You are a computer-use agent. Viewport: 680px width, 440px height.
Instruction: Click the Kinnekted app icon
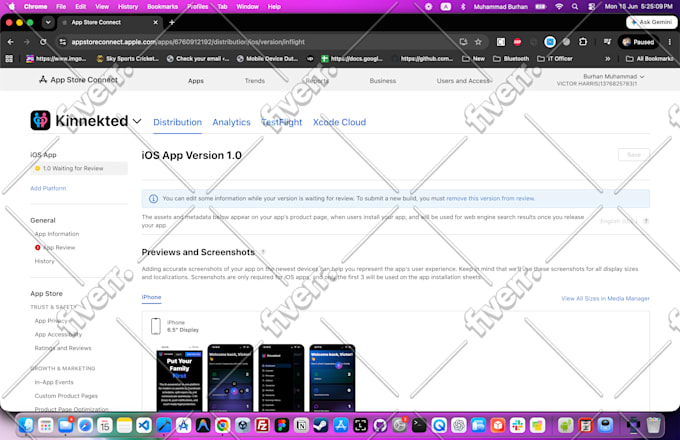point(40,120)
